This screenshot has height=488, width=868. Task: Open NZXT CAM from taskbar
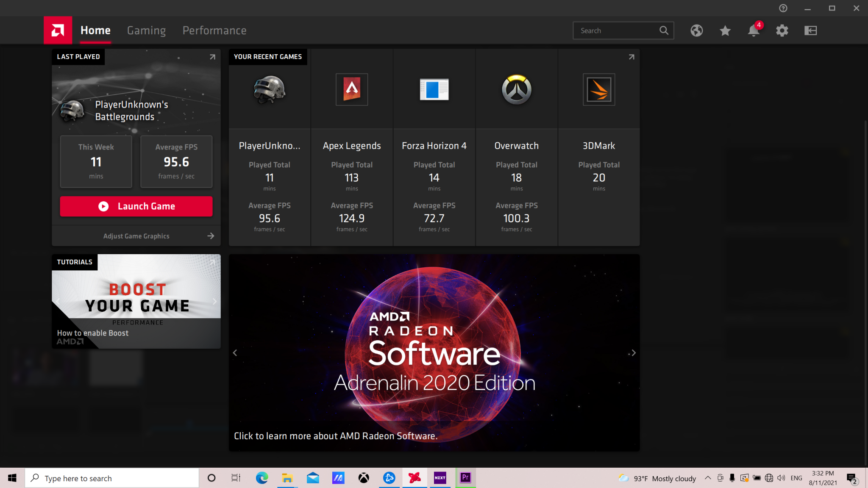click(x=440, y=478)
